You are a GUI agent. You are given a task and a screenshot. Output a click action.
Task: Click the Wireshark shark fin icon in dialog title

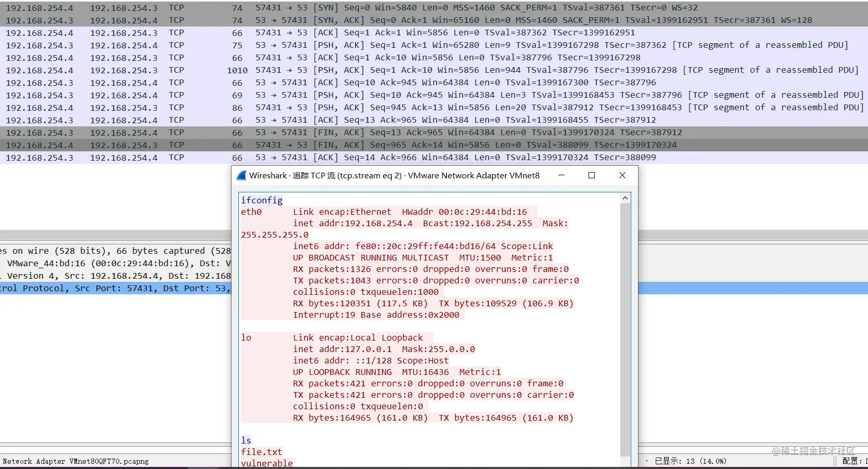click(x=241, y=176)
